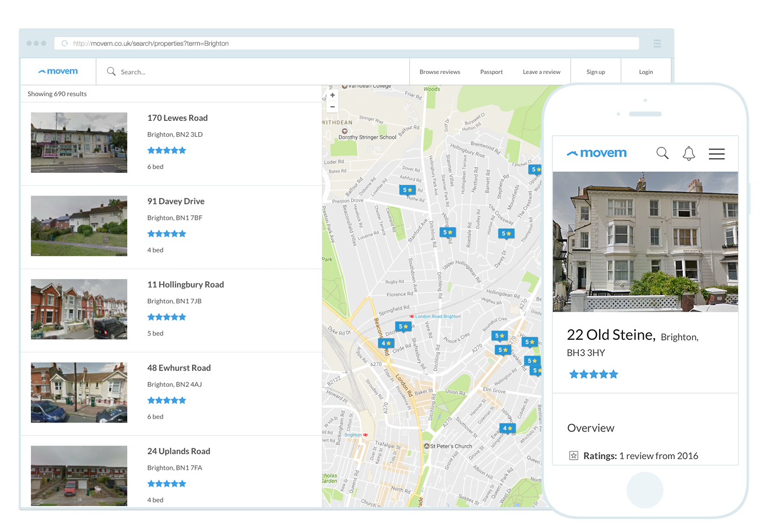Screen dimensions: 768x532
Task: Zoom in the map with plus button
Action: (333, 95)
